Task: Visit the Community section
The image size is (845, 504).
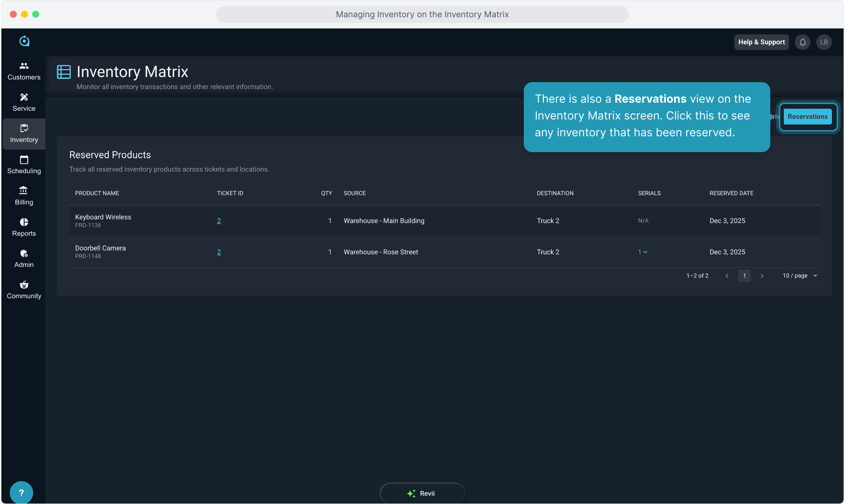Action: [x=24, y=290]
